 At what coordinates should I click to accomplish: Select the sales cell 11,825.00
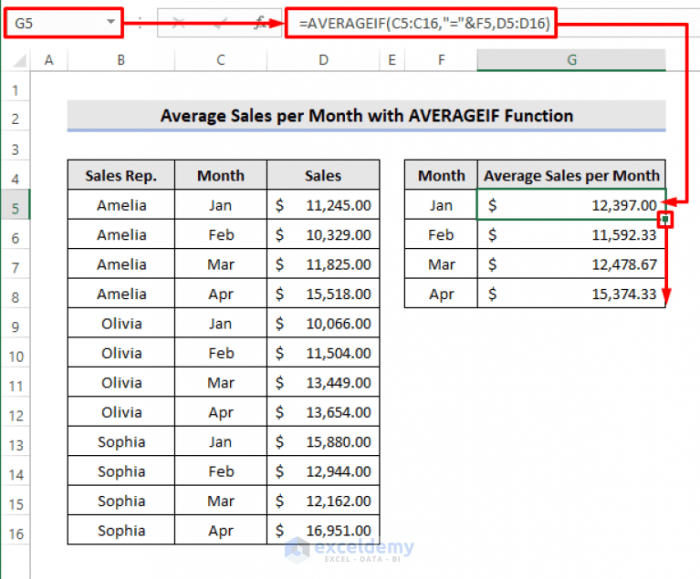[x=323, y=264]
